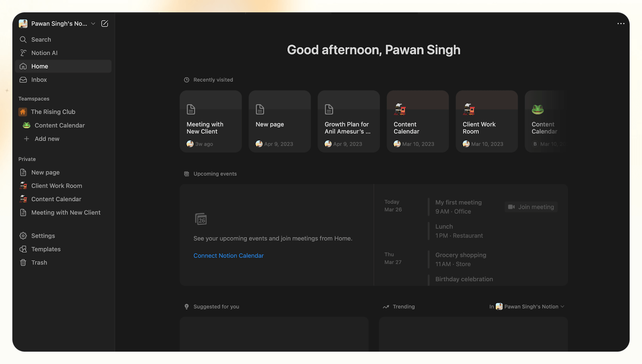The width and height of the screenshot is (642, 364).
Task: Open the Pawan Singh's Notion trending dropdown
Action: tap(527, 307)
